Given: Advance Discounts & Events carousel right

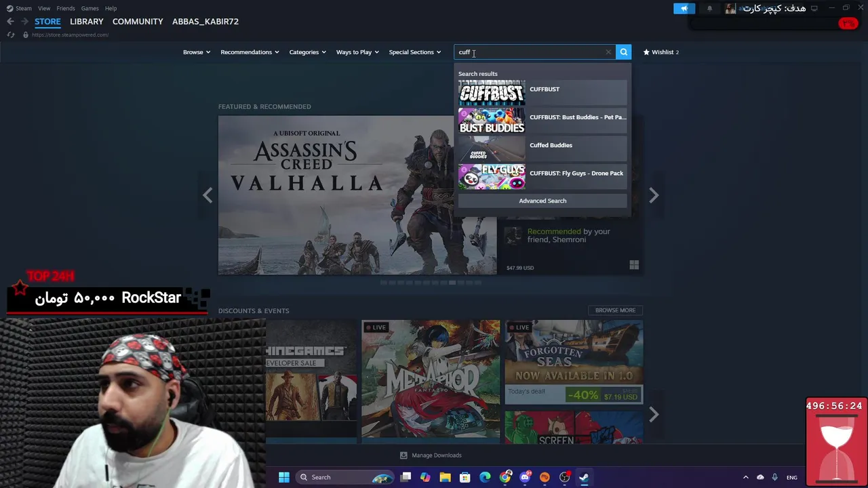Looking at the screenshot, I should pyautogui.click(x=654, y=414).
